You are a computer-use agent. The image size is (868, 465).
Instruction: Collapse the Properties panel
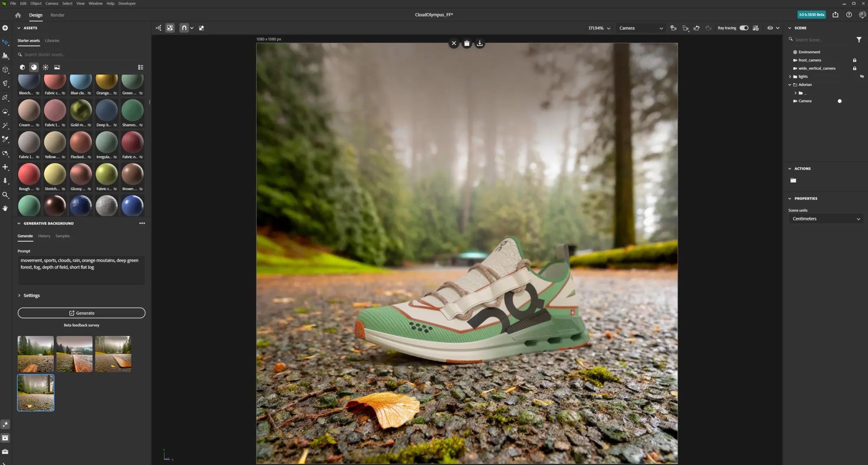pyautogui.click(x=789, y=199)
